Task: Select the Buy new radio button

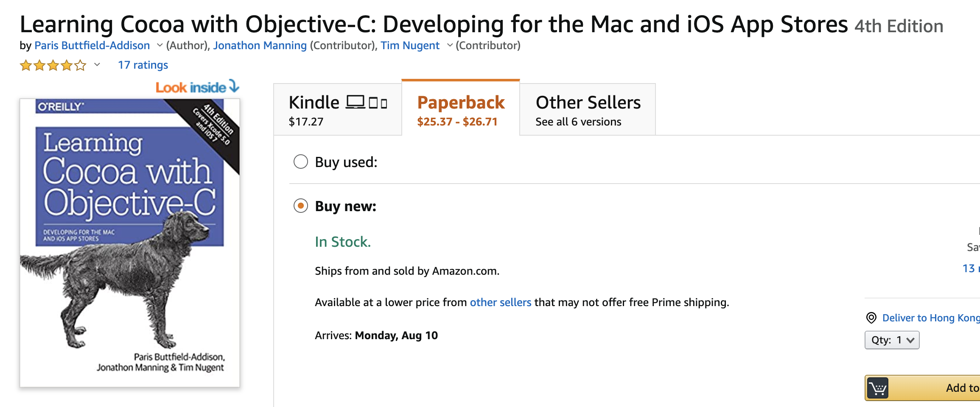Action: click(301, 206)
